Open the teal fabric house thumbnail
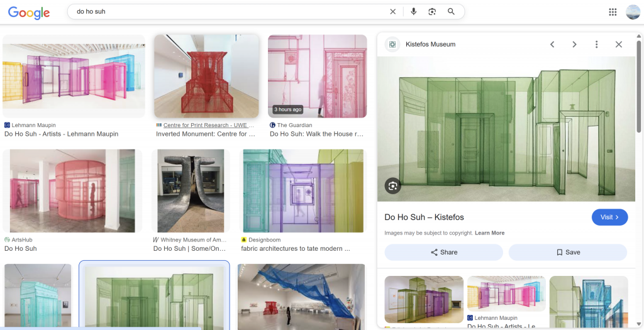The image size is (644, 330). coord(37,297)
